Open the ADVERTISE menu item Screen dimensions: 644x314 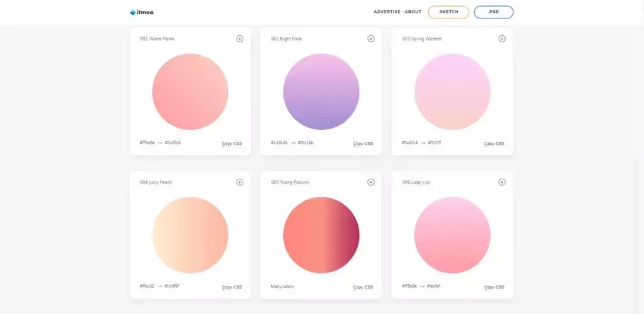pyautogui.click(x=387, y=12)
